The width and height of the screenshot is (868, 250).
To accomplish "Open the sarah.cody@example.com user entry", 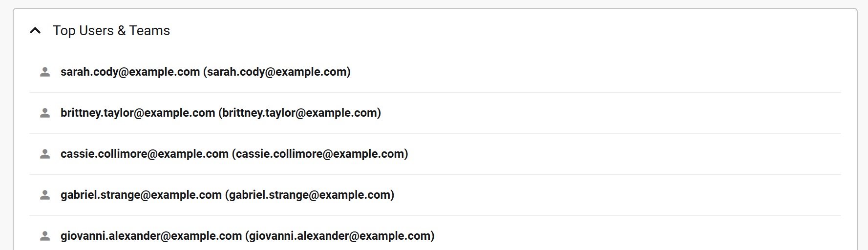I will click(x=130, y=72).
